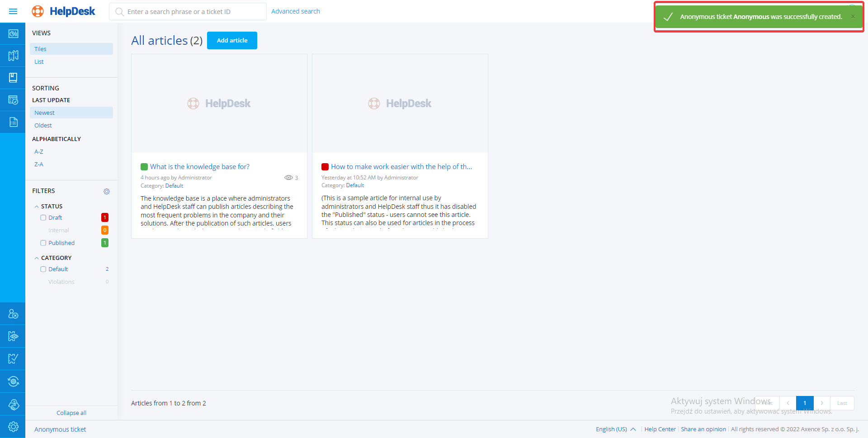
Task: Sort articles by Oldest
Action: point(43,126)
